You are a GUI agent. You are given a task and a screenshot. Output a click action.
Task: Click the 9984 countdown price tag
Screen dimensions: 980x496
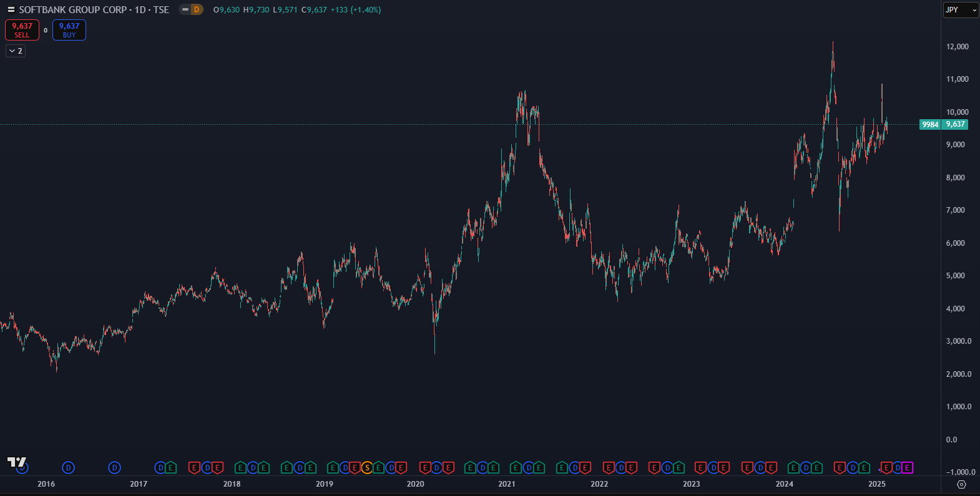point(930,124)
